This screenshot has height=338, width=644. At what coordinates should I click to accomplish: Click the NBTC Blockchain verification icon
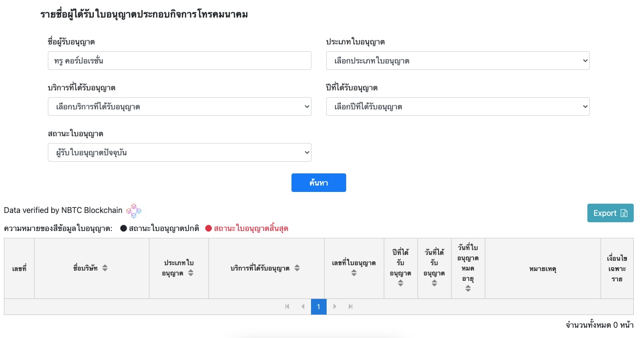(133, 211)
